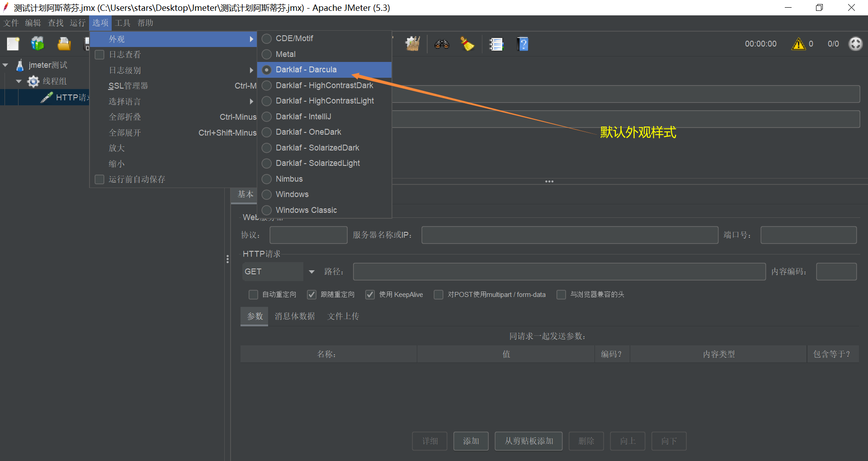The width and height of the screenshot is (868, 461).
Task: Click the warning triangle in the status bar
Action: click(799, 44)
